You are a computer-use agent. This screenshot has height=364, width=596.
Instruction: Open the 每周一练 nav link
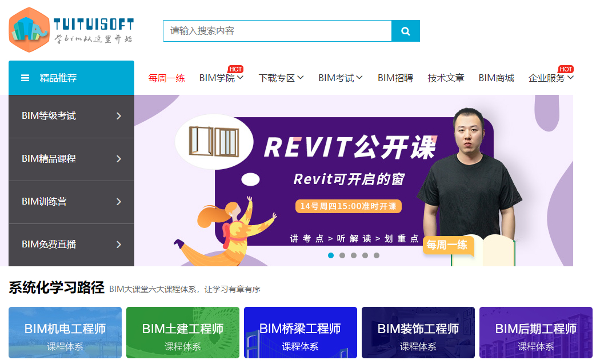[x=166, y=78]
